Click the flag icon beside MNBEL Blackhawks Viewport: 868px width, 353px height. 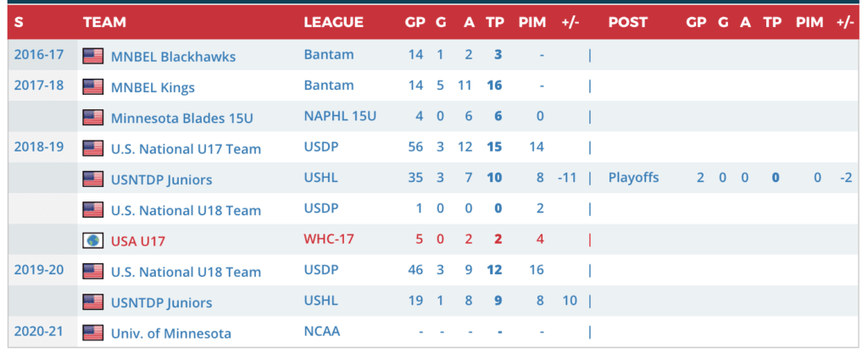[92, 57]
